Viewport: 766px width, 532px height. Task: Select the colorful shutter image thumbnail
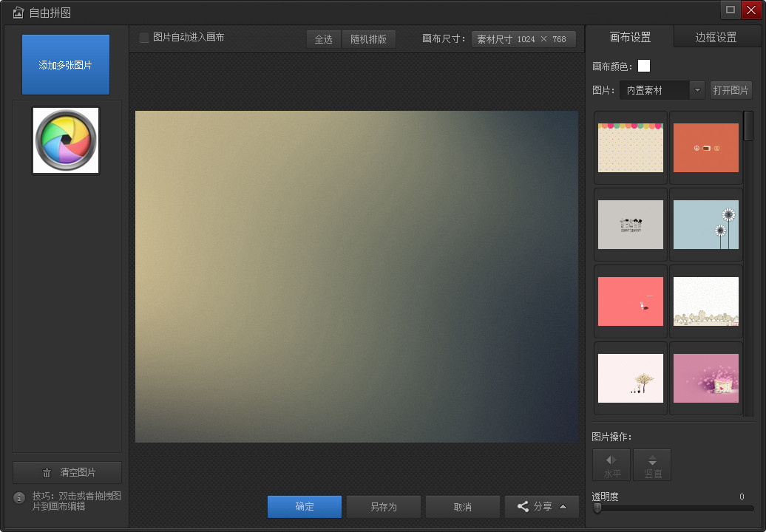click(66, 140)
